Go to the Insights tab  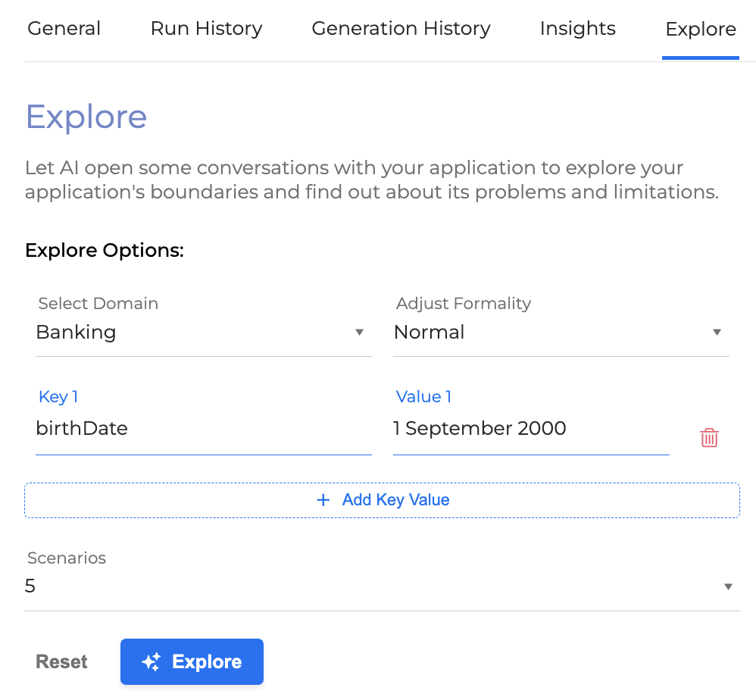[x=578, y=29]
